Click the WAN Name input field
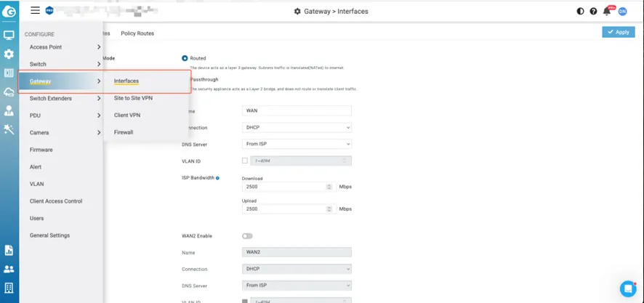Image resolution: width=644 pixels, height=303 pixels. pyautogui.click(x=297, y=111)
